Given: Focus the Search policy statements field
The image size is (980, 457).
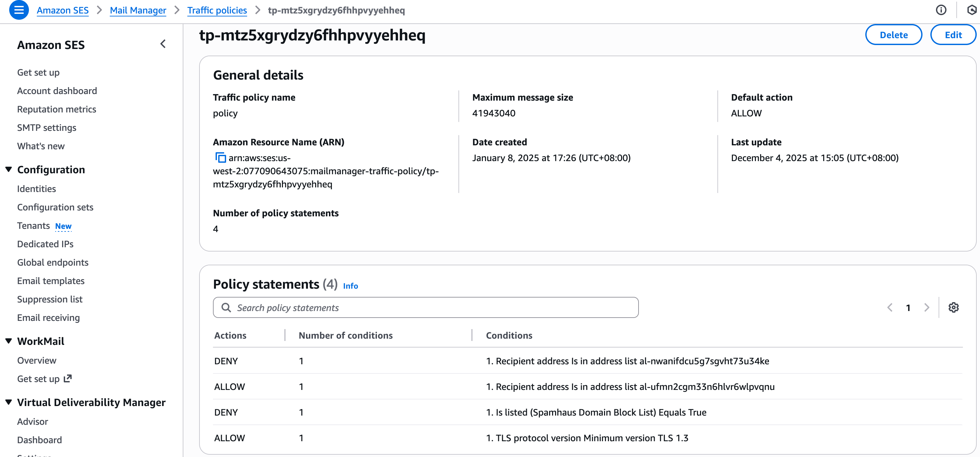Looking at the screenshot, I should click(x=425, y=307).
